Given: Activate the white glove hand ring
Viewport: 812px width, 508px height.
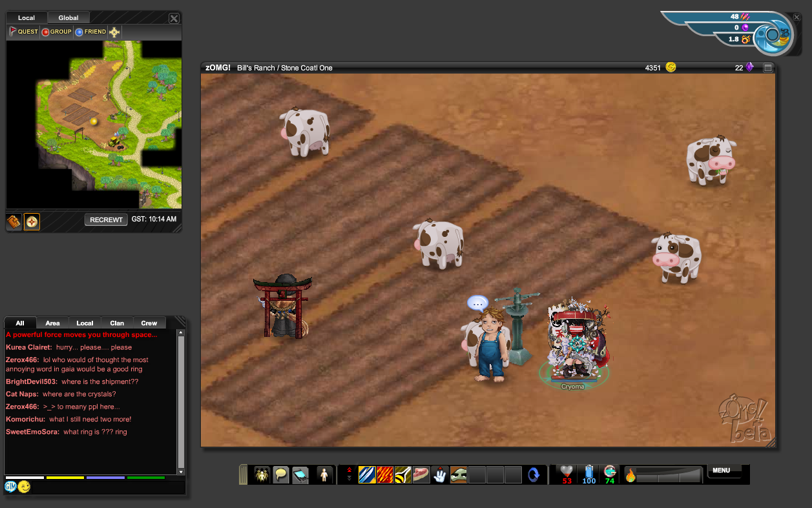Looking at the screenshot, I should (x=440, y=475).
